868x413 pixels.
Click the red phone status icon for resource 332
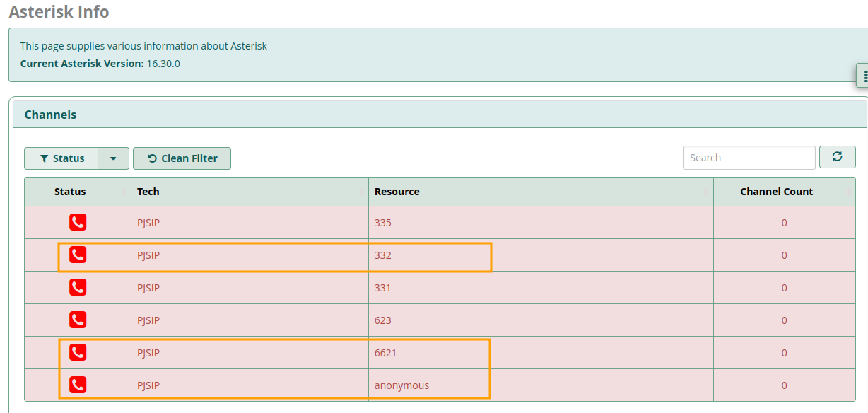tap(78, 255)
